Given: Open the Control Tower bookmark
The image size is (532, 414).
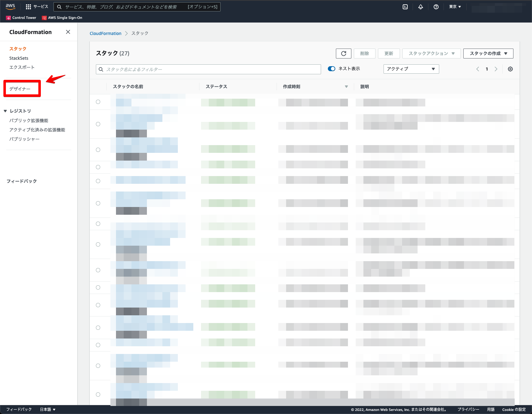Looking at the screenshot, I should click(x=21, y=18).
